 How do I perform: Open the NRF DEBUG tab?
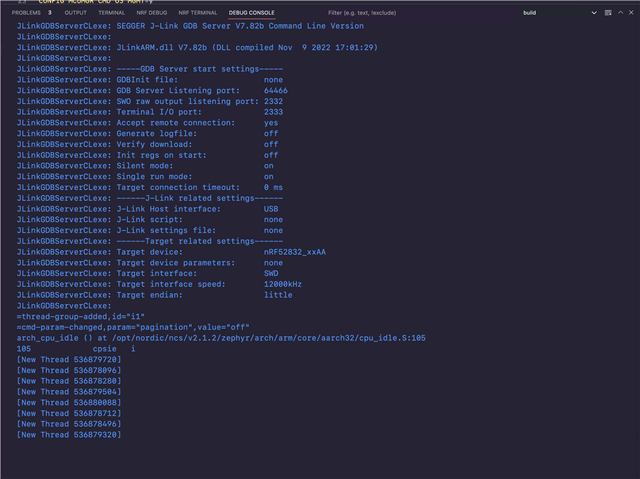[151, 13]
